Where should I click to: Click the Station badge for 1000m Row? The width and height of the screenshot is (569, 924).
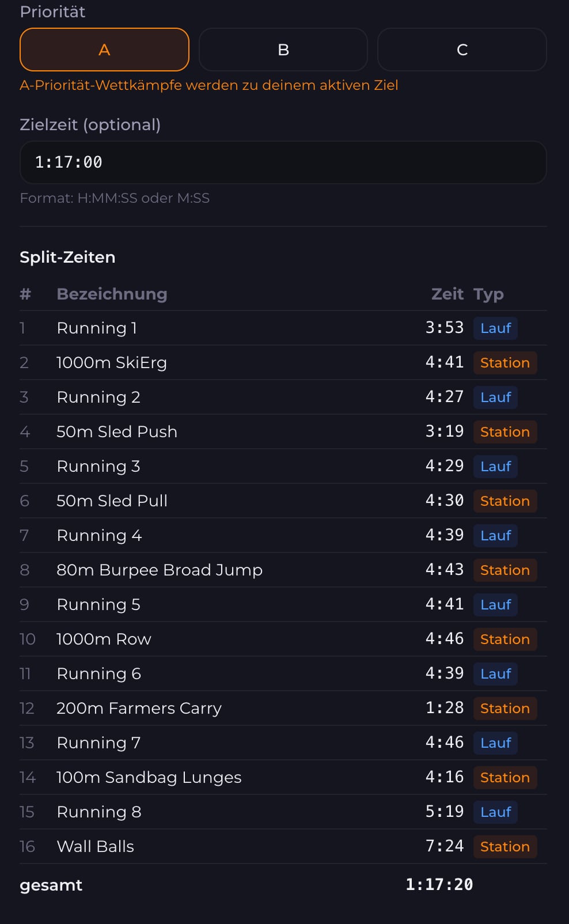point(504,639)
